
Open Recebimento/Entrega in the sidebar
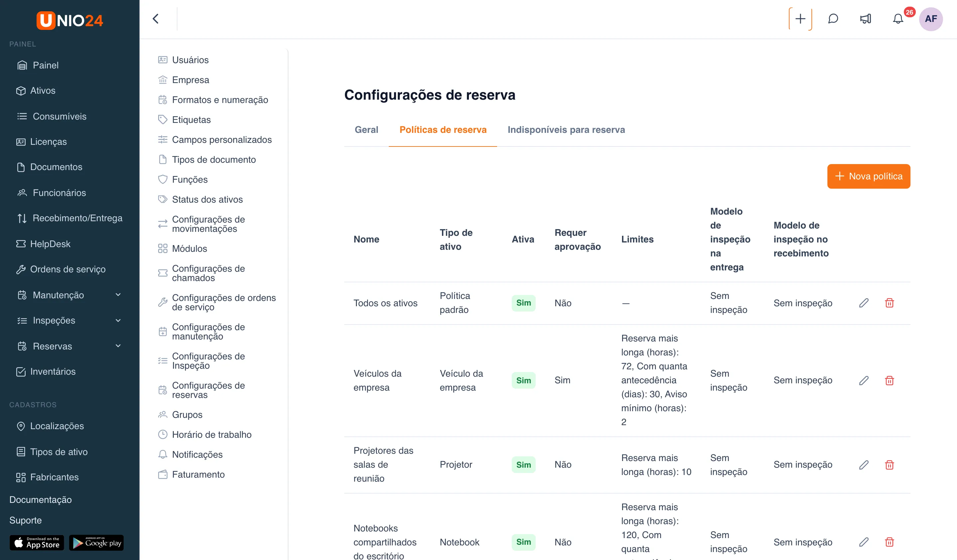click(77, 218)
